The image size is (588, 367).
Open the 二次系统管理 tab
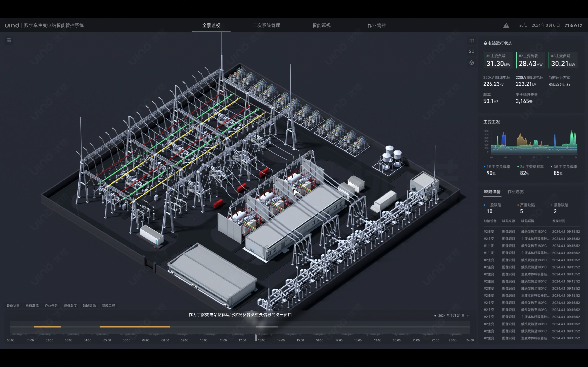(266, 25)
